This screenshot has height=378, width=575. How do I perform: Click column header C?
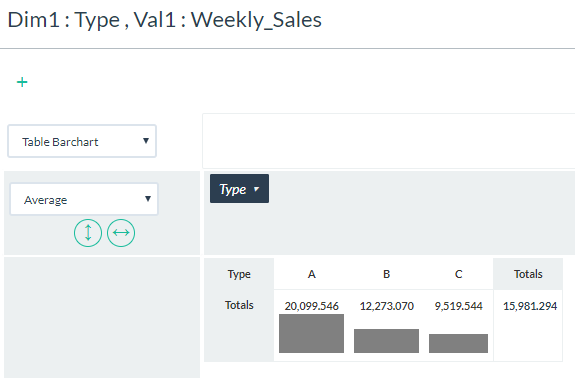coord(458,274)
